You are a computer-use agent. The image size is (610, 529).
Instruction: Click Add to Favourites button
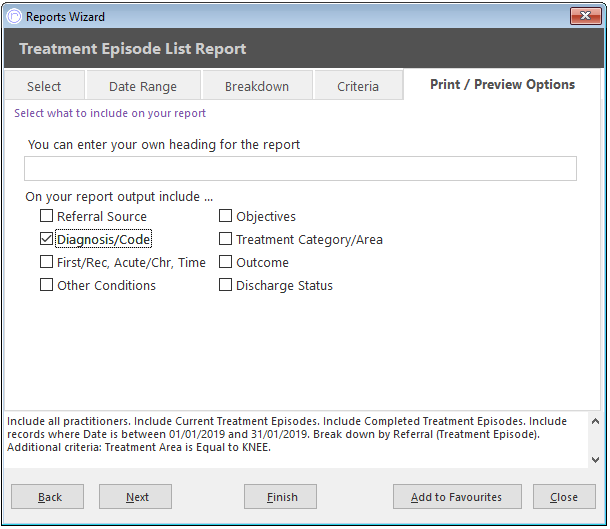[x=457, y=497]
